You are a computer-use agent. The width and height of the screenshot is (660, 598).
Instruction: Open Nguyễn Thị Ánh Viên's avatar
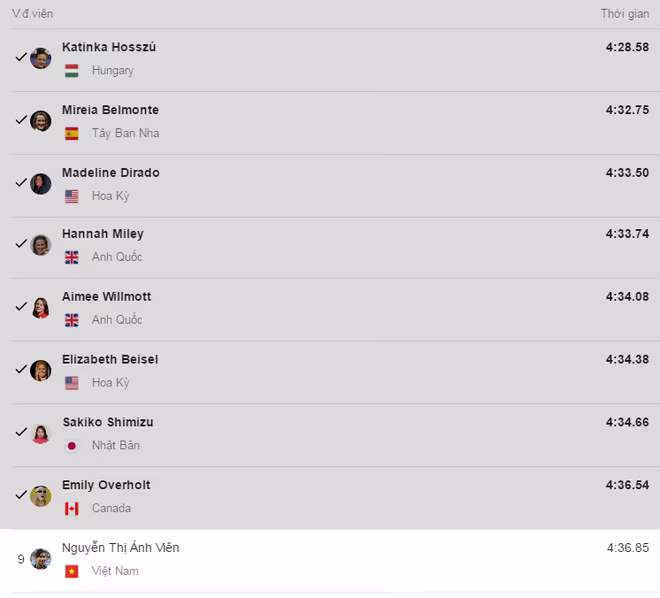point(41,559)
